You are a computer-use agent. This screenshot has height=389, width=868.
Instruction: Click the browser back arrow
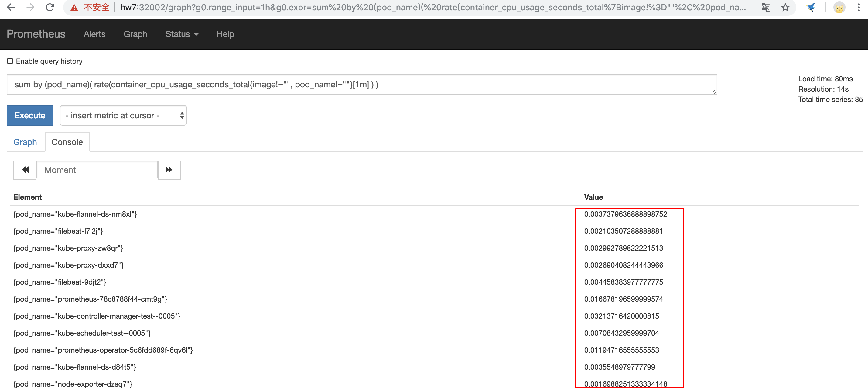[11, 7]
